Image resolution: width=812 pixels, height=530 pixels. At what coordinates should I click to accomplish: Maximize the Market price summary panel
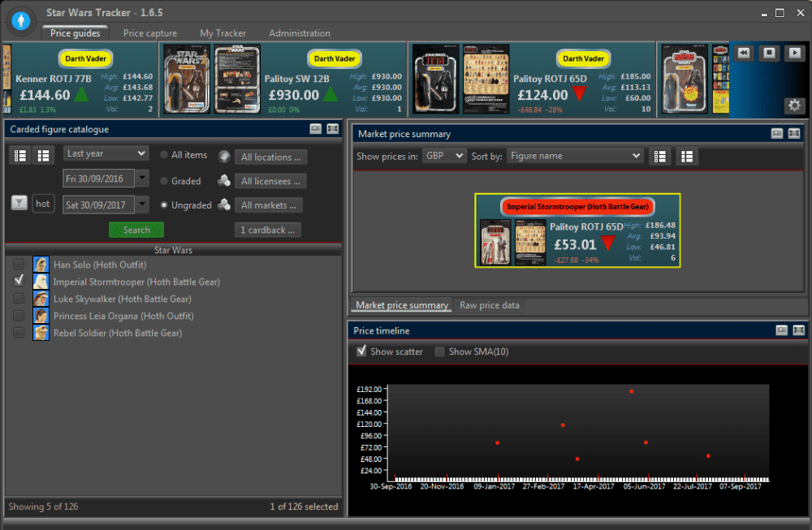pyautogui.click(x=794, y=134)
